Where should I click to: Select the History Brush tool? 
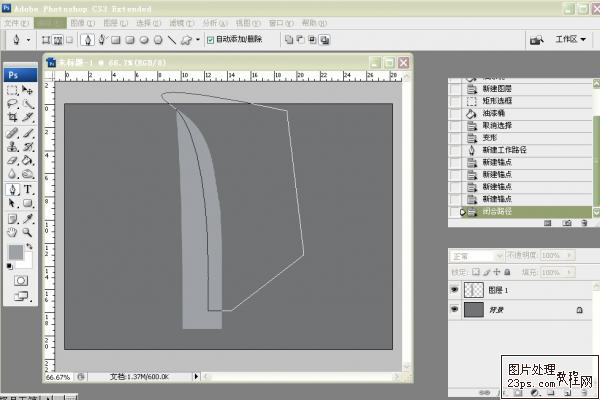click(x=28, y=147)
